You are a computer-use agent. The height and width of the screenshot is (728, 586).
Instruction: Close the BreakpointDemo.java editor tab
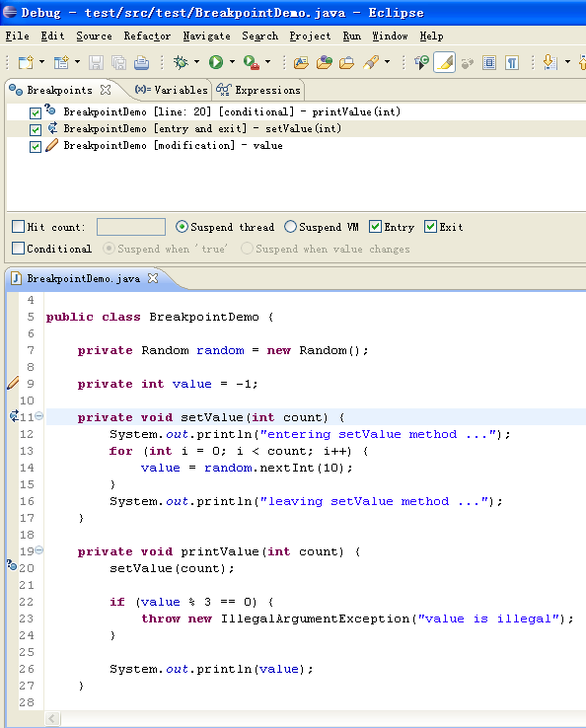pos(153,278)
